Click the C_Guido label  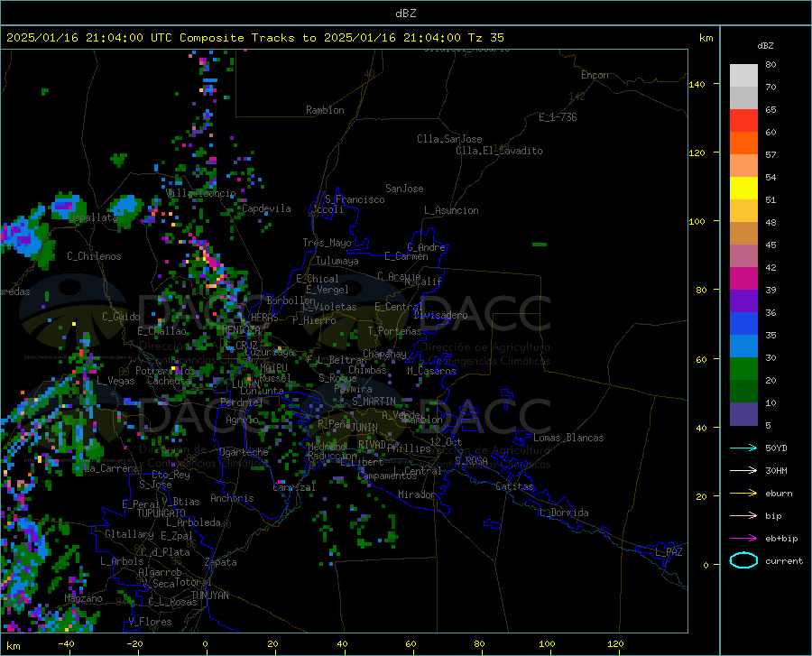(x=121, y=317)
